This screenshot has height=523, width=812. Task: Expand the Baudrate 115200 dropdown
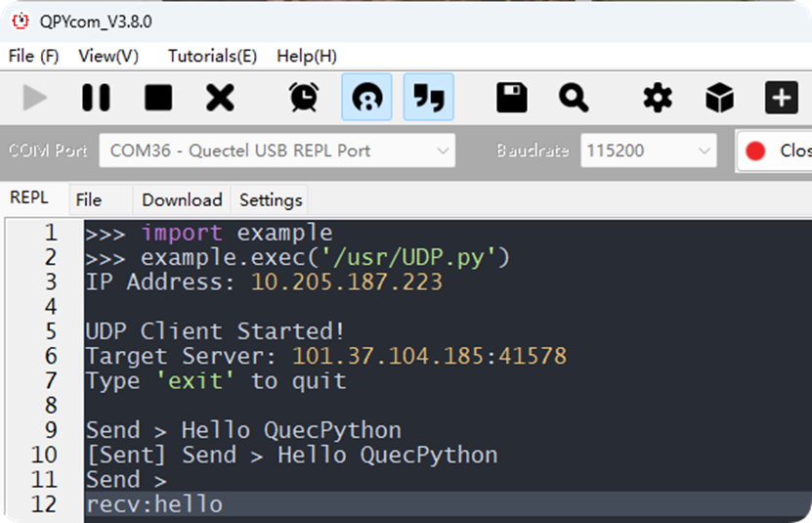click(648, 151)
